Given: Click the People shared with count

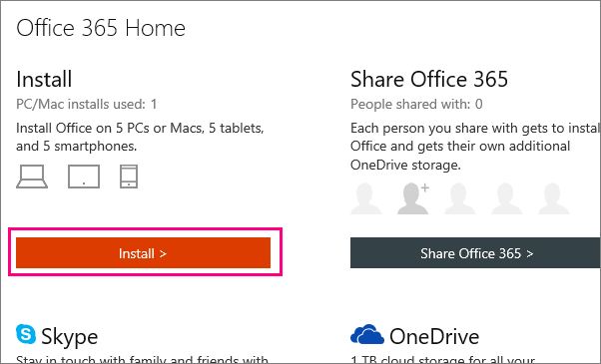Looking at the screenshot, I should point(416,104).
